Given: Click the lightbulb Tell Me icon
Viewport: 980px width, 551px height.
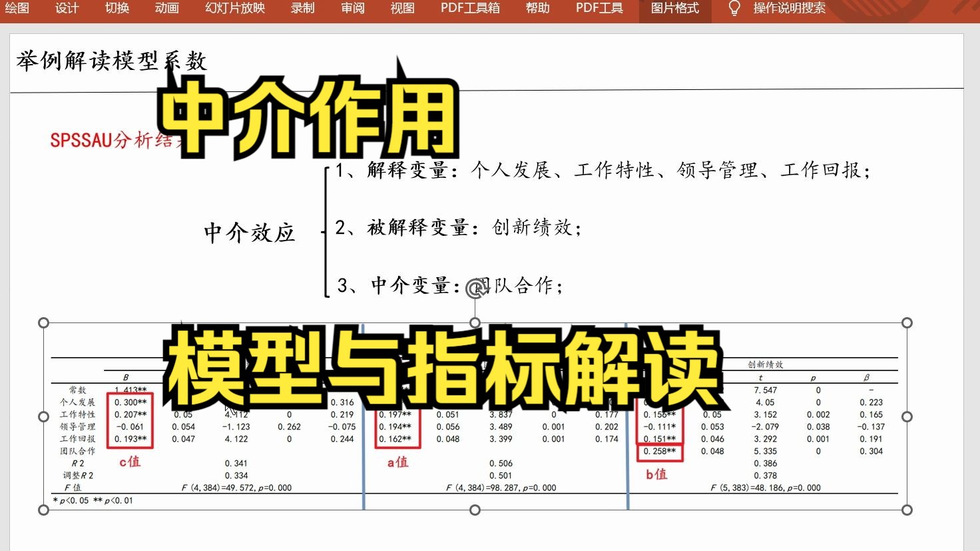Looking at the screenshot, I should (734, 8).
